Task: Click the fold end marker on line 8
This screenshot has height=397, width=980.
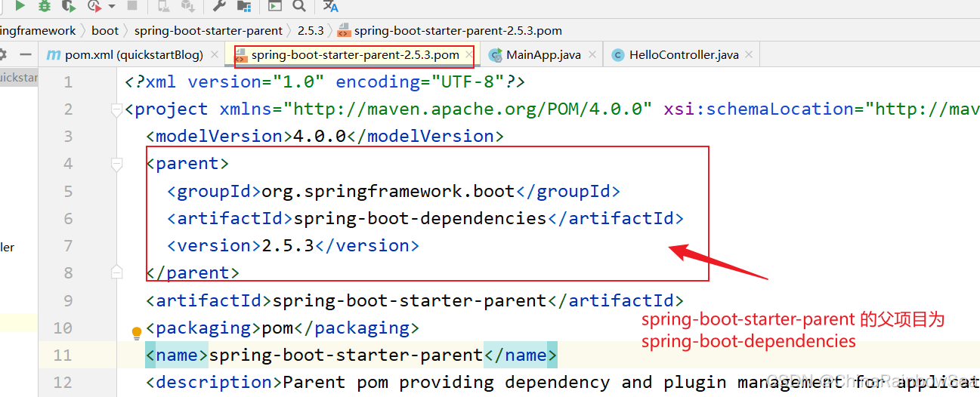Action: 116,272
